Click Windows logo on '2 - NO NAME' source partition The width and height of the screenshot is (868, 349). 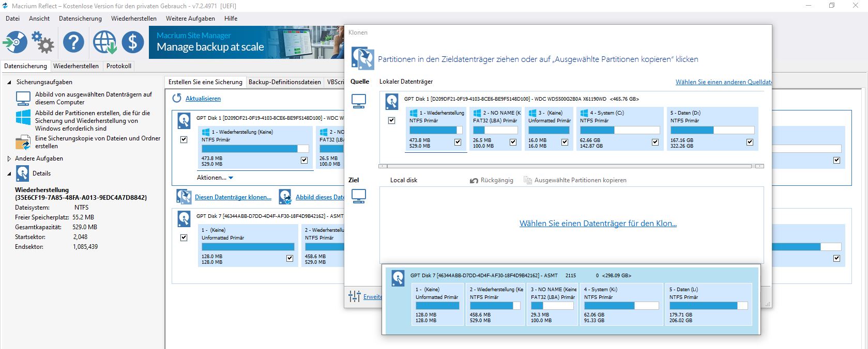coord(477,113)
